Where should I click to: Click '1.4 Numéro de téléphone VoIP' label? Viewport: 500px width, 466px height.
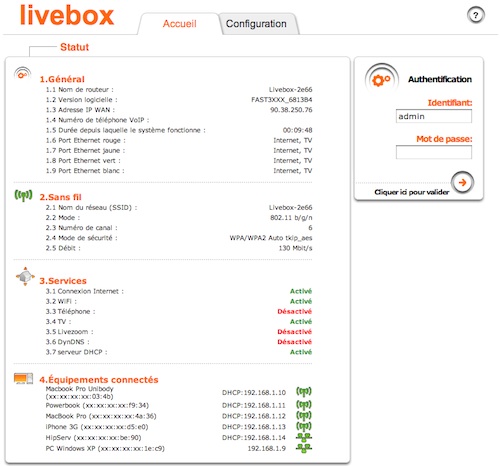pyautogui.click(x=97, y=120)
